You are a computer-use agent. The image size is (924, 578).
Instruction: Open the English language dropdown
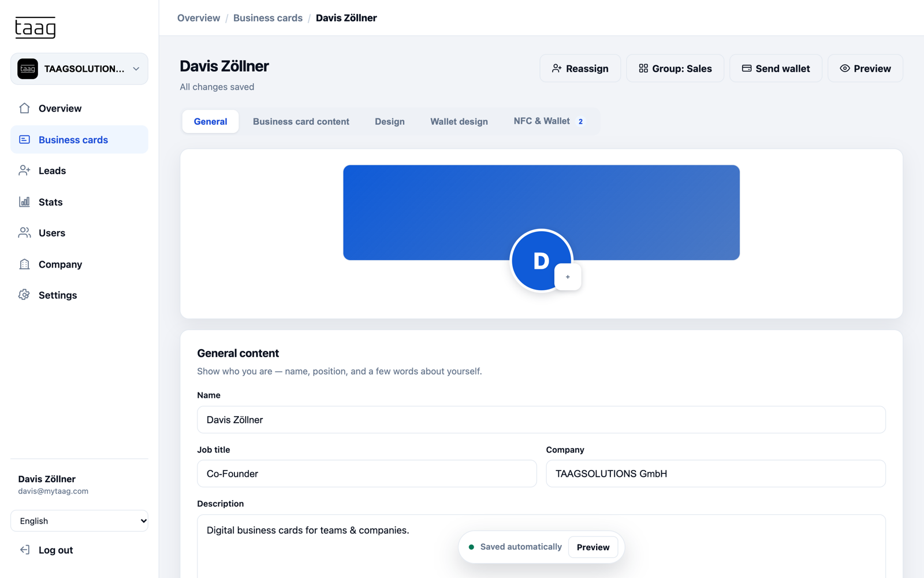(79, 521)
